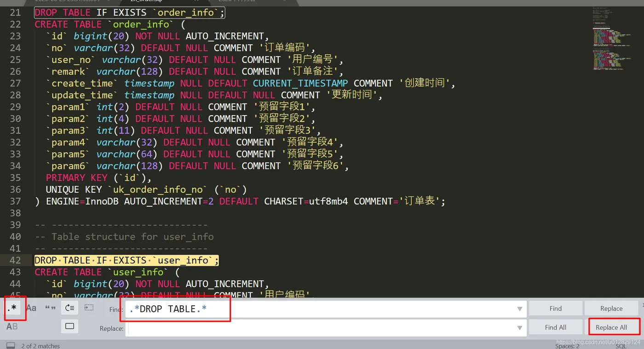Viewport: 644px width, 349px height.
Task: Open the Find history dropdown arrow
Action: coord(520,309)
